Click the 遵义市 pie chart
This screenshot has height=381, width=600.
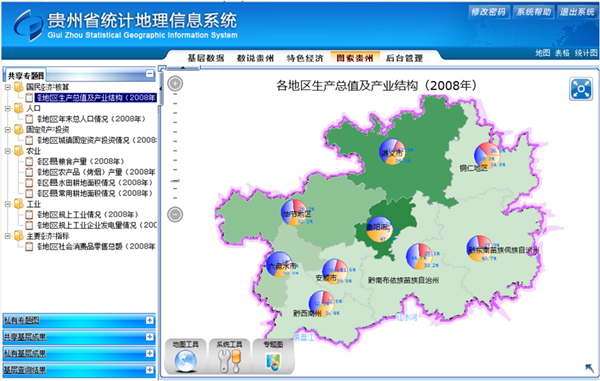392,151
